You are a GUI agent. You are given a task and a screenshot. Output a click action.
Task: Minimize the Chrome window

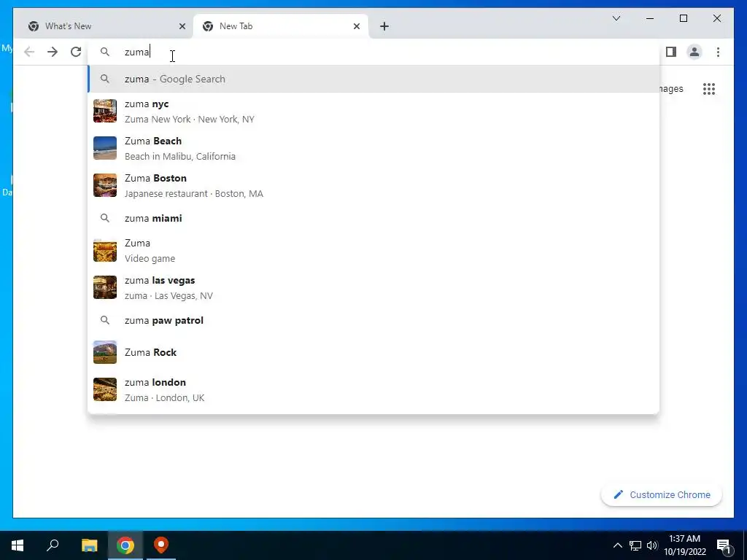[x=650, y=18]
